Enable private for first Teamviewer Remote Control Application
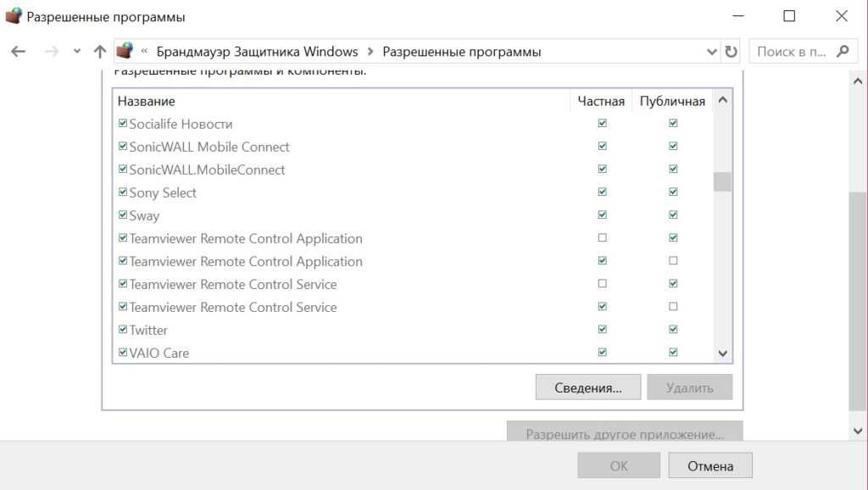The width and height of the screenshot is (868, 490). (x=602, y=237)
